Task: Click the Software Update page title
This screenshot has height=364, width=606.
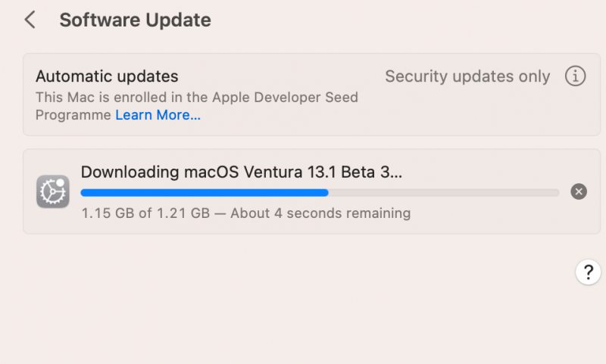Action: (135, 20)
